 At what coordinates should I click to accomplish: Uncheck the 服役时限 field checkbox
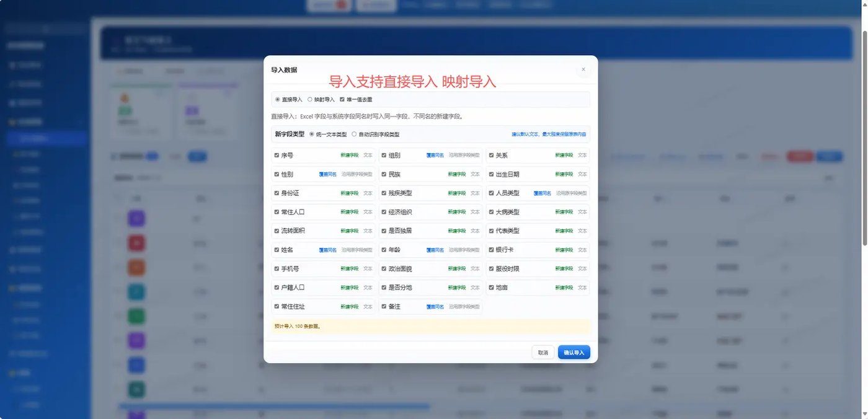tap(491, 269)
